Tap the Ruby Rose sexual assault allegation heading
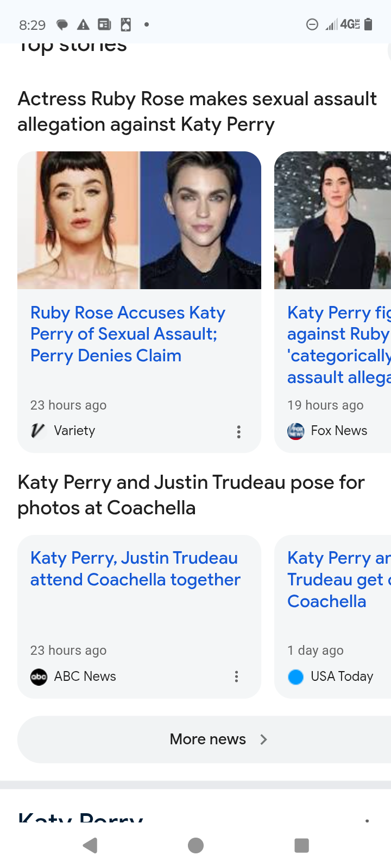391x868 pixels. pos(197,111)
